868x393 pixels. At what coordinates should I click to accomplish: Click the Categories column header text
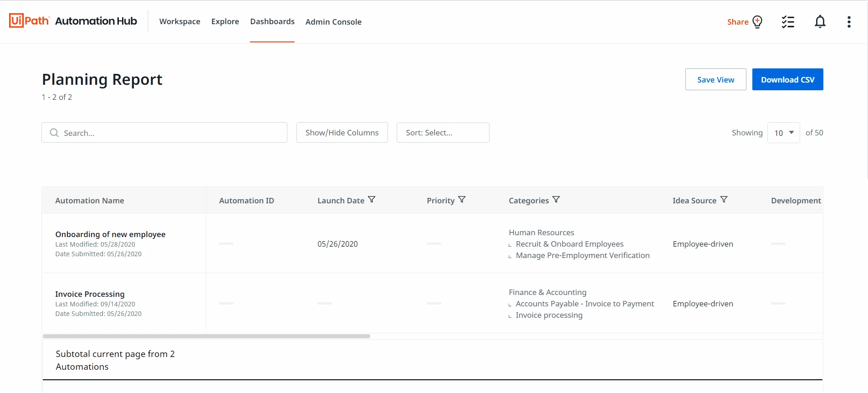pyautogui.click(x=529, y=201)
